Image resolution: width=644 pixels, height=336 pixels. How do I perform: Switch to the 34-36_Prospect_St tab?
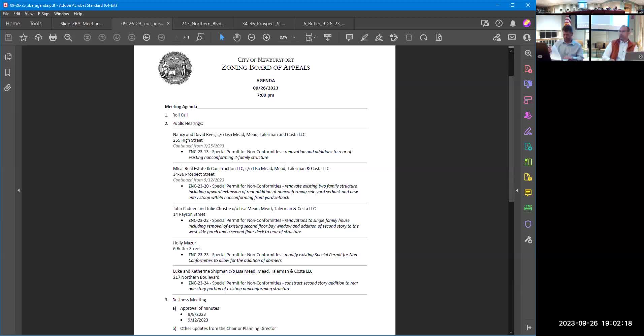(x=263, y=24)
